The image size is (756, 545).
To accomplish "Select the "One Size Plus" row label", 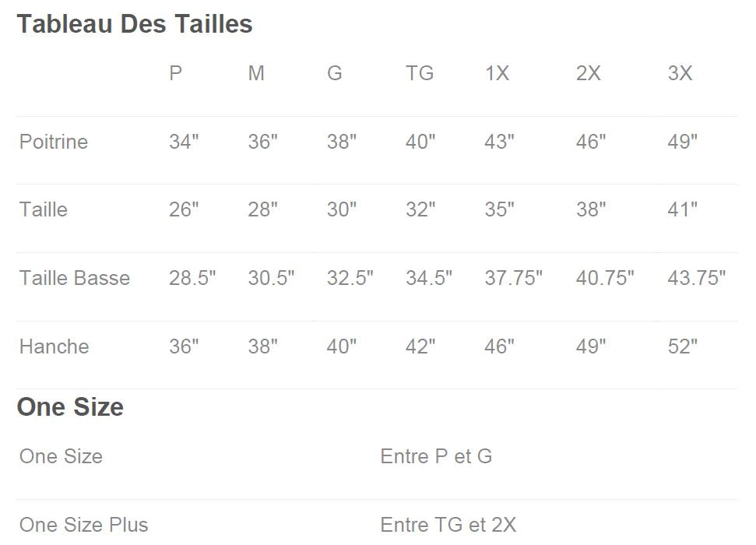I will coord(84,525).
